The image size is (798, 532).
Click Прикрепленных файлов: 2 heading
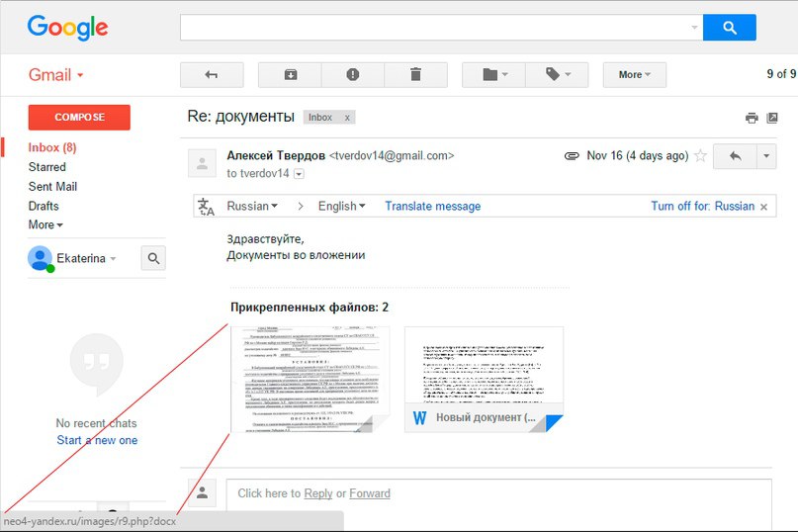point(310,308)
